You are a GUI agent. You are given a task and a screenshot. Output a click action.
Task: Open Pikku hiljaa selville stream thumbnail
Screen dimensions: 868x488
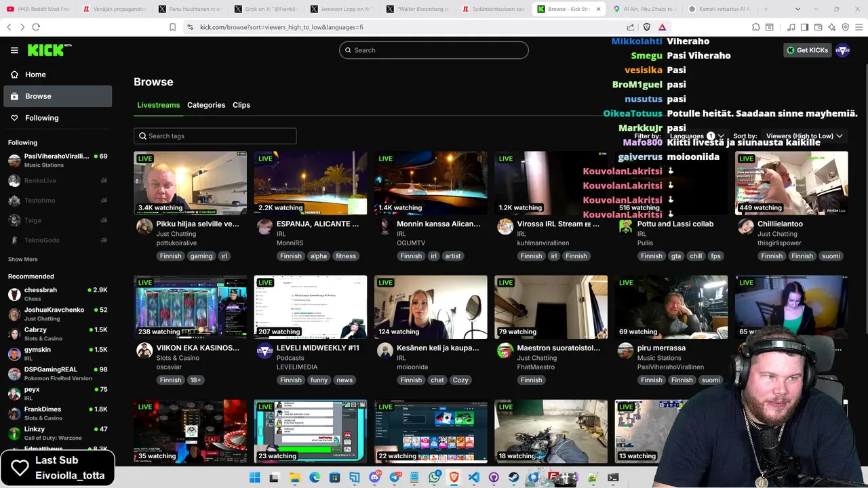tap(191, 183)
